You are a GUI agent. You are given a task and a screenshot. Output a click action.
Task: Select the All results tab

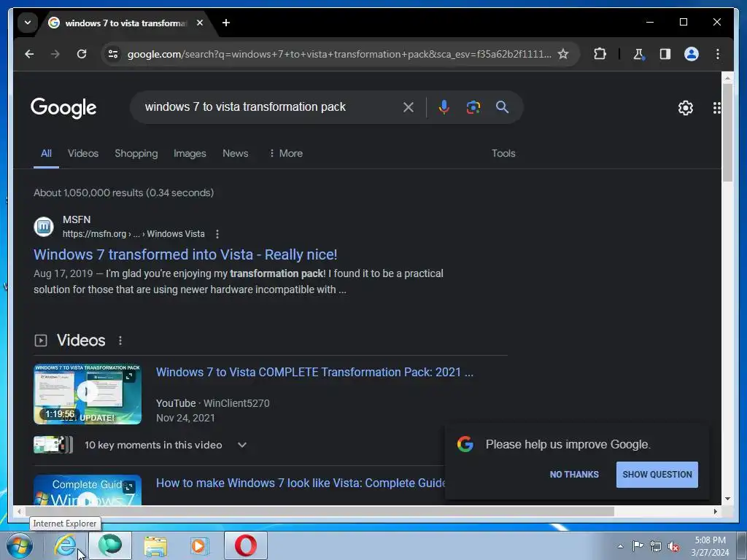(46, 153)
